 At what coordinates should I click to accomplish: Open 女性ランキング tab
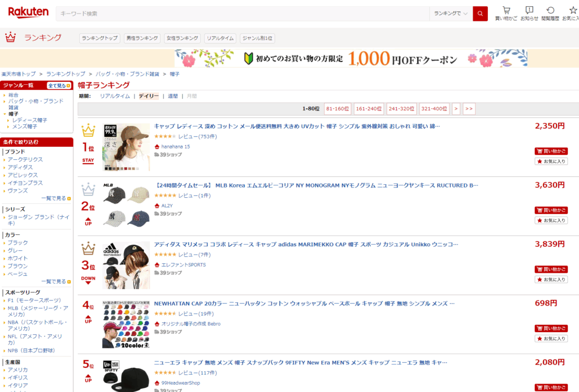(x=182, y=38)
